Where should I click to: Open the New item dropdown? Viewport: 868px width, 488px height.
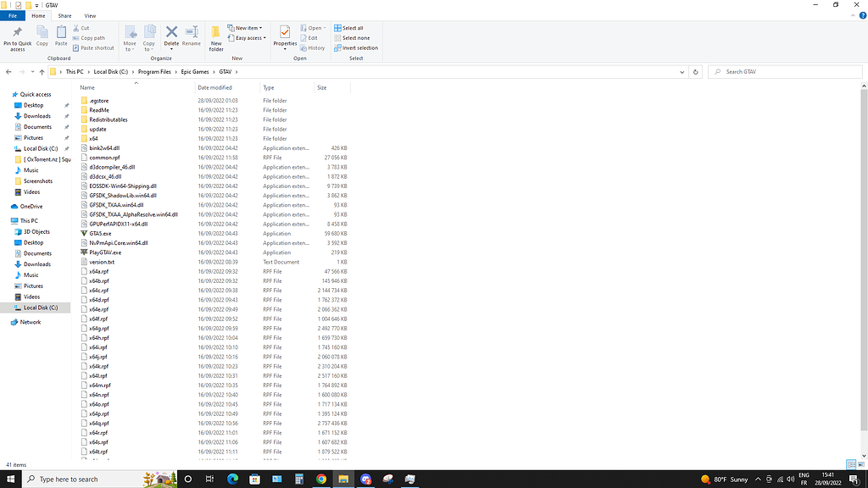[245, 27]
